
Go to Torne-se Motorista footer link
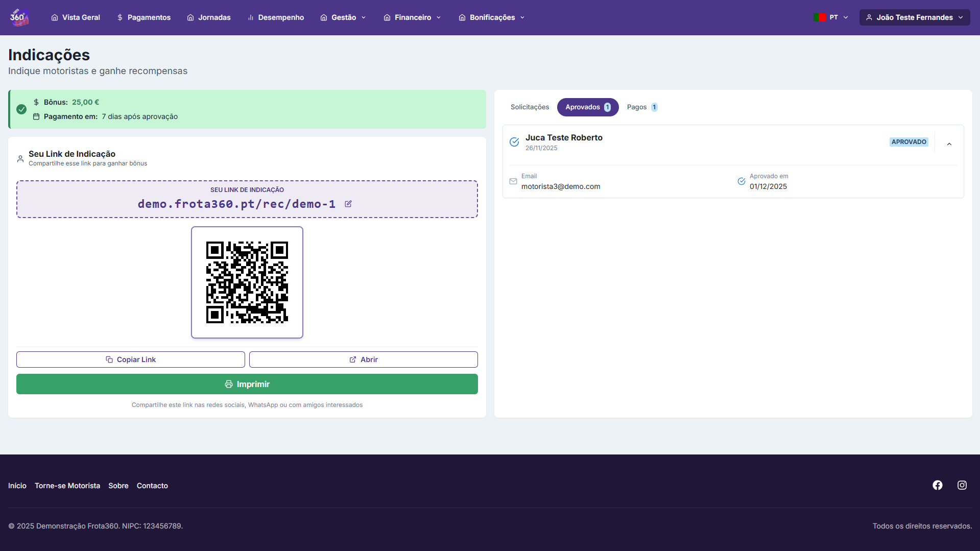[67, 486]
